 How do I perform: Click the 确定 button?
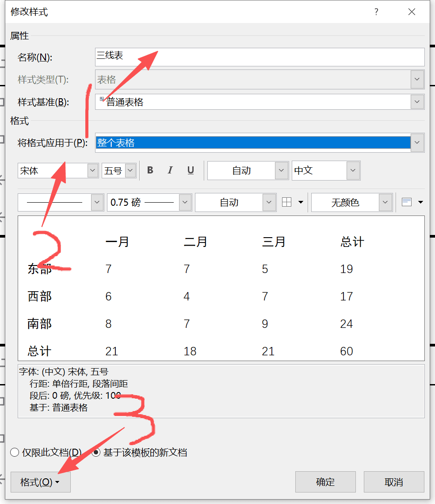[325, 482]
